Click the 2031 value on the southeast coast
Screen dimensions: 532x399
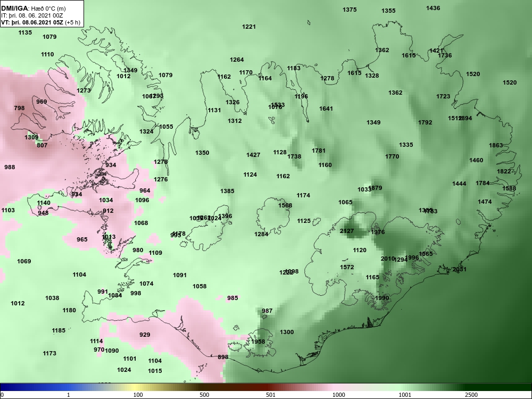click(460, 269)
